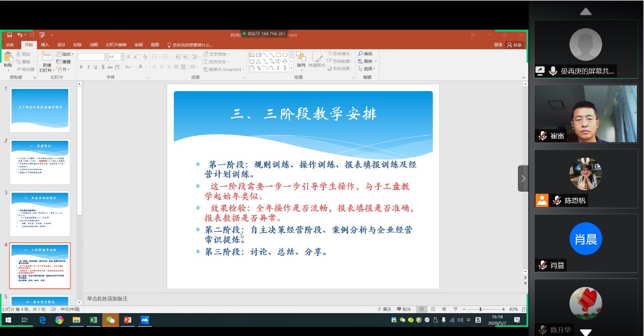
Task: Click the zoom slider in status bar
Action: point(480,309)
